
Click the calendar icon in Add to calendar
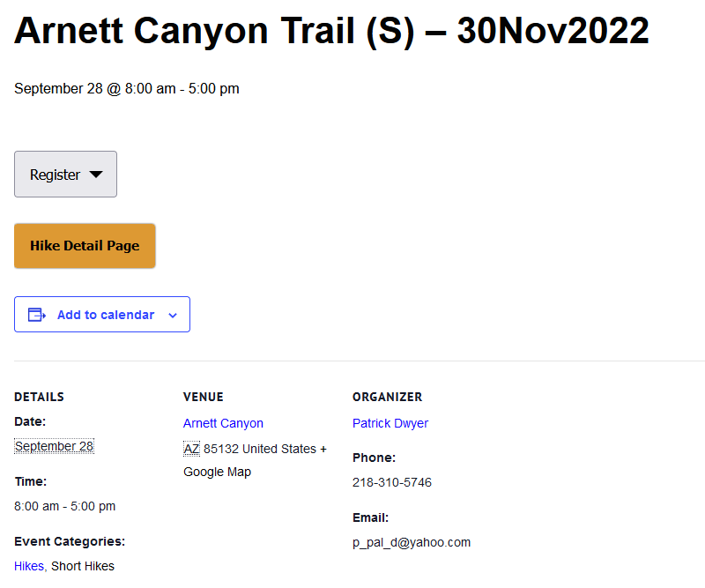point(37,315)
